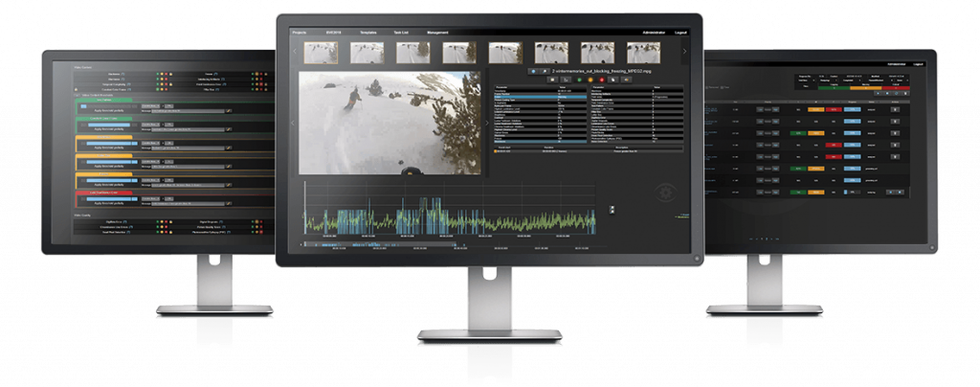Click the previous-frame arrow left of video preview
This screenshot has width=980, height=387.
293,124
